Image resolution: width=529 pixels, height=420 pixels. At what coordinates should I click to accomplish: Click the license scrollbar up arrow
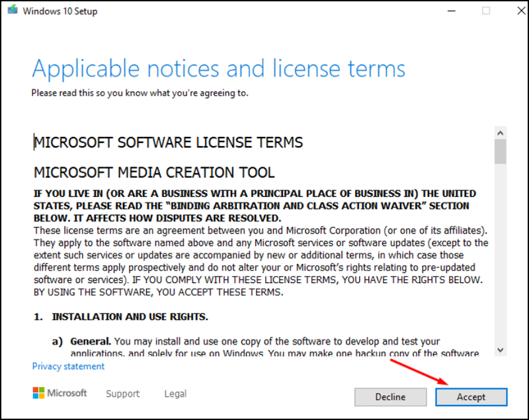tap(501, 133)
